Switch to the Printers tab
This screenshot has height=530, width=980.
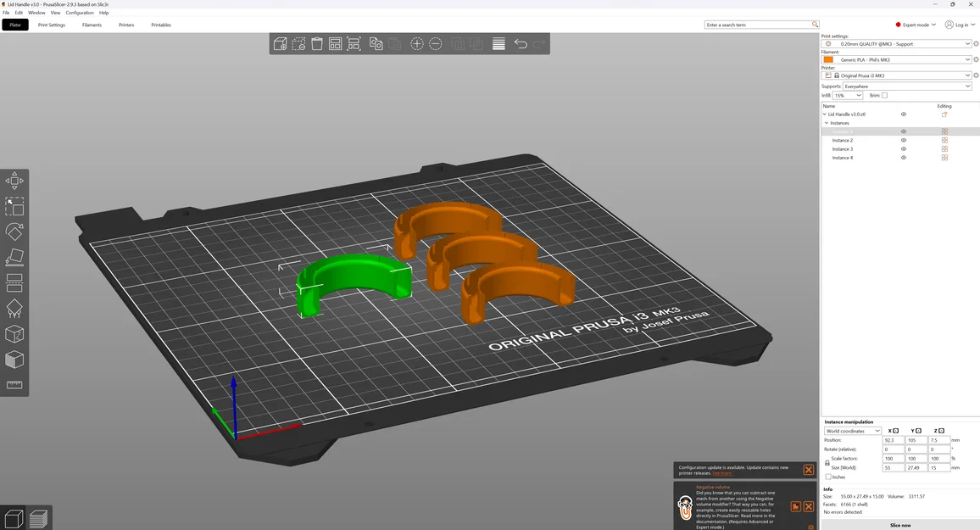click(126, 25)
